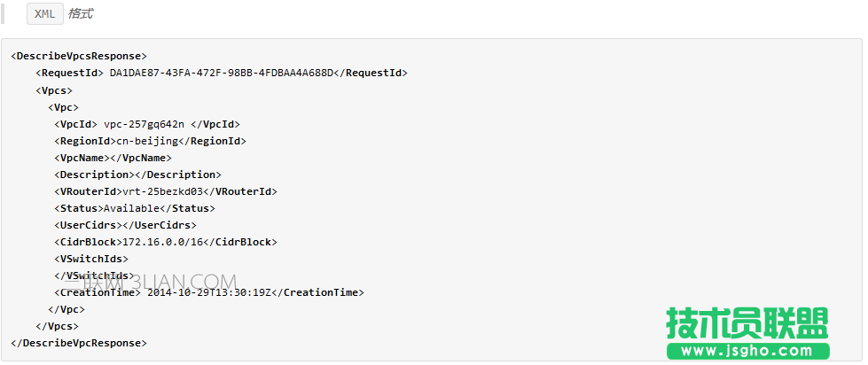
Task: Click the CreationTime value 2014-10-29T13:30:19Z
Action: (x=212, y=292)
